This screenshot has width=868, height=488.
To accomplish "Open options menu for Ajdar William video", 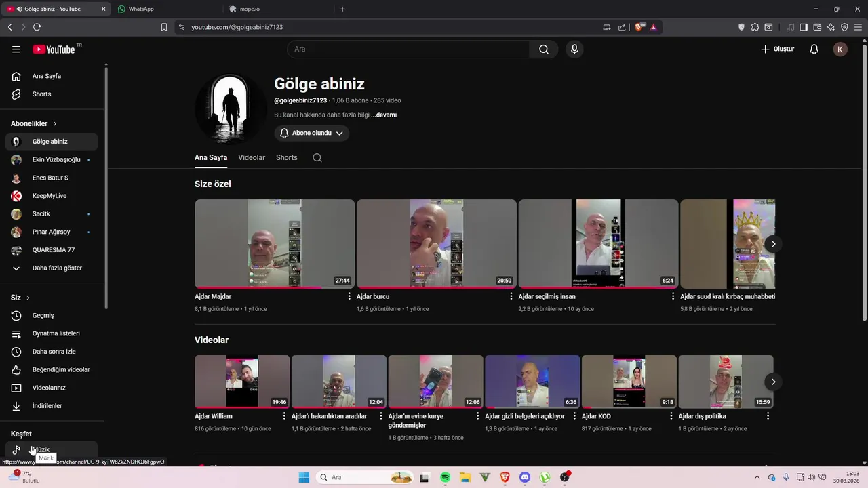I will point(283,416).
